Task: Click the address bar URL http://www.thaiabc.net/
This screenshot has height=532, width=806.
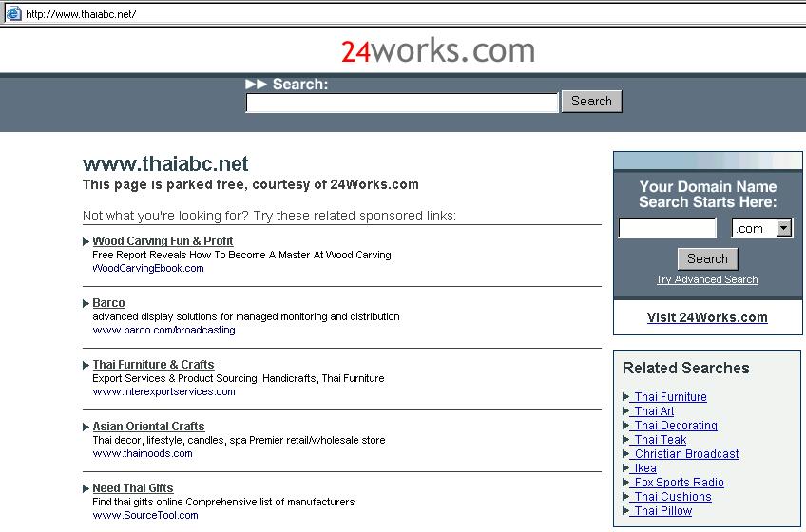Action: click(x=81, y=14)
